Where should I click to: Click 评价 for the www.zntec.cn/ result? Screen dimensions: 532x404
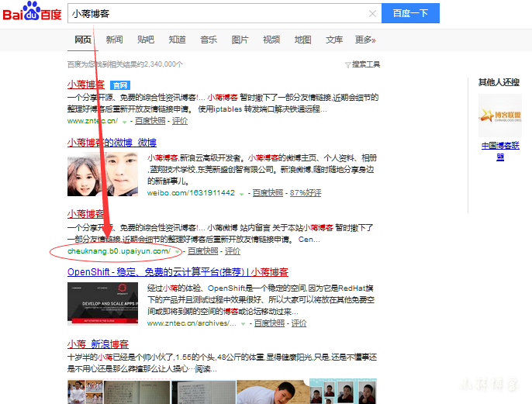180,121
